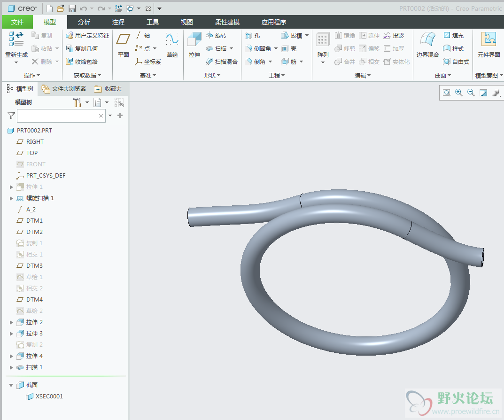This screenshot has height=420, width=504.
Task: Select the Hole (孔) tool
Action: click(x=252, y=35)
